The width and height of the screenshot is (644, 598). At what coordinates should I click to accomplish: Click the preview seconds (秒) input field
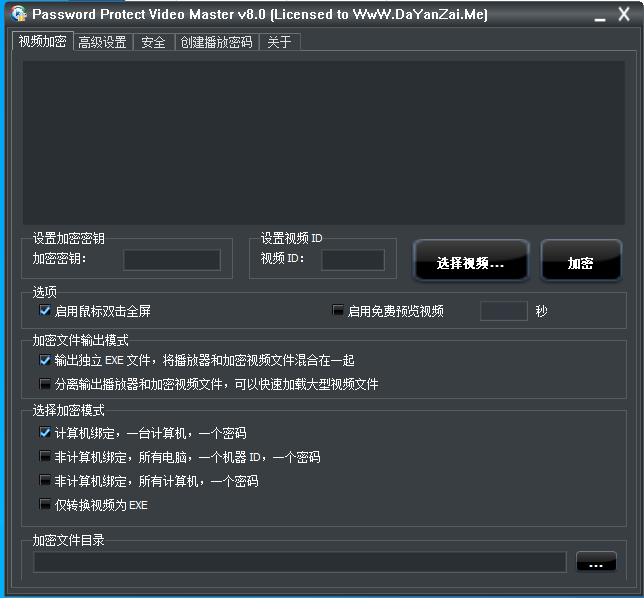click(x=504, y=311)
